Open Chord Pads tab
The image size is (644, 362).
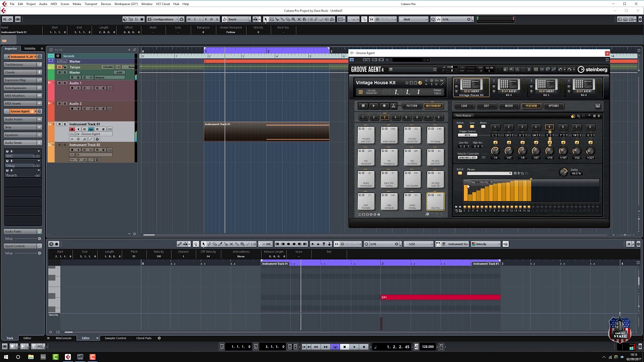144,338
